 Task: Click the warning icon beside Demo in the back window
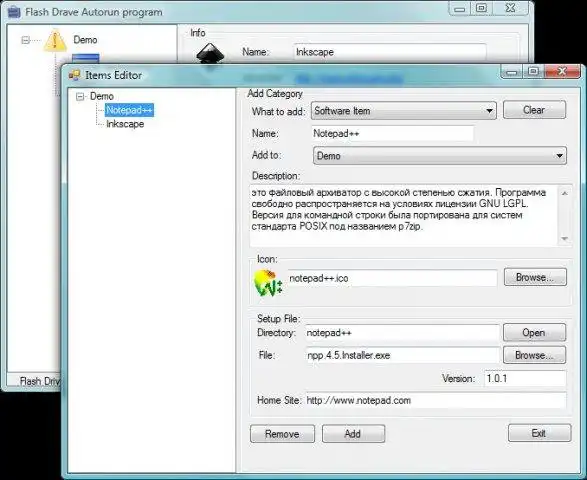(55, 41)
